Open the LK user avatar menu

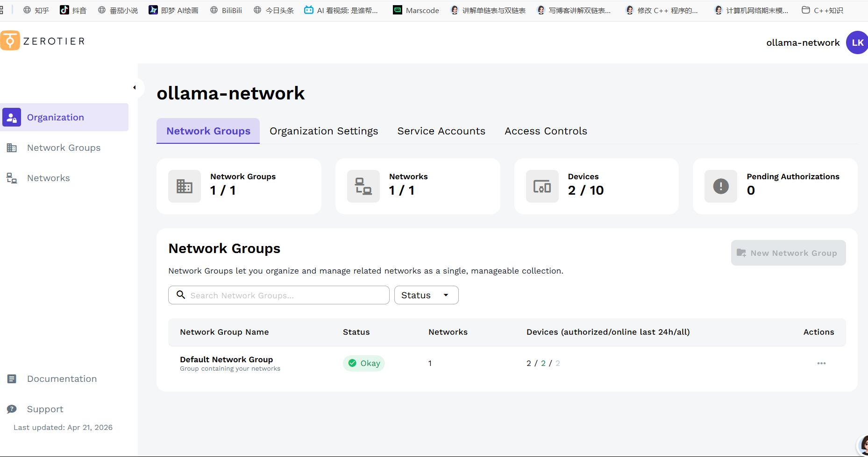click(x=857, y=42)
